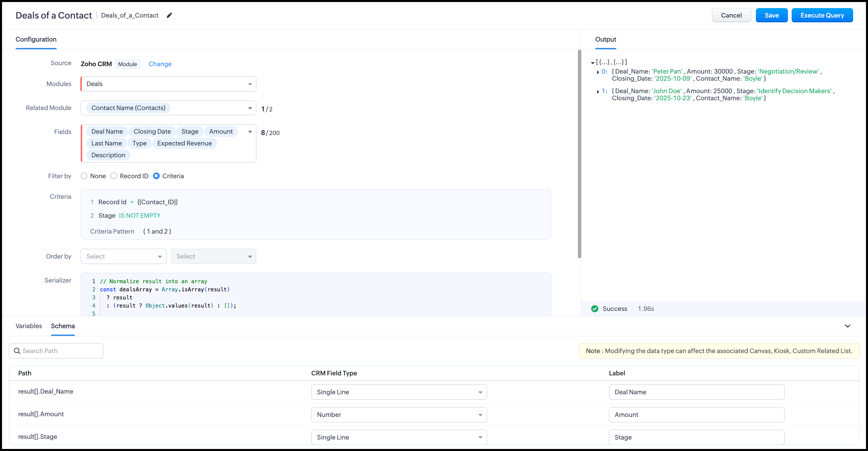The height and width of the screenshot is (451, 868).
Task: Expand output record 1 triangle
Action: click(598, 91)
